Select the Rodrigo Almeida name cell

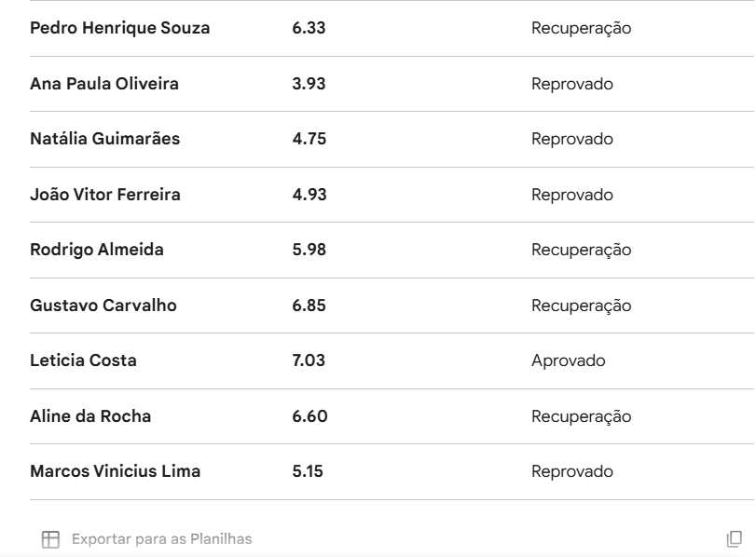[x=95, y=251]
